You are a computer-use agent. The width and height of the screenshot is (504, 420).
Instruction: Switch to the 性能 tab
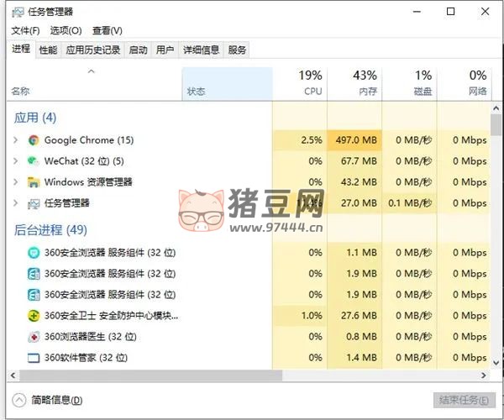(x=48, y=50)
